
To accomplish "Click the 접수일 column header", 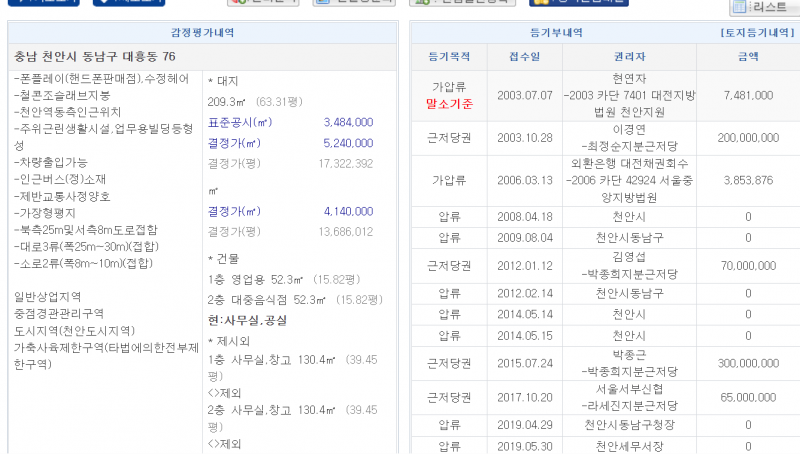I will 524,58.
